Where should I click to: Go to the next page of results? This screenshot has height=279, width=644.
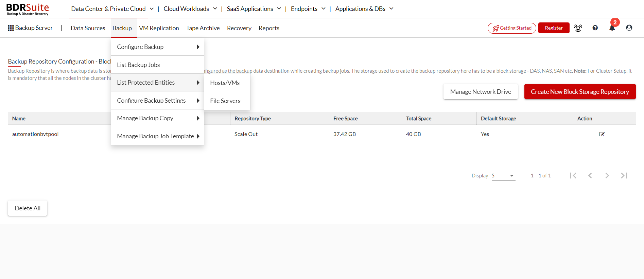tap(607, 175)
